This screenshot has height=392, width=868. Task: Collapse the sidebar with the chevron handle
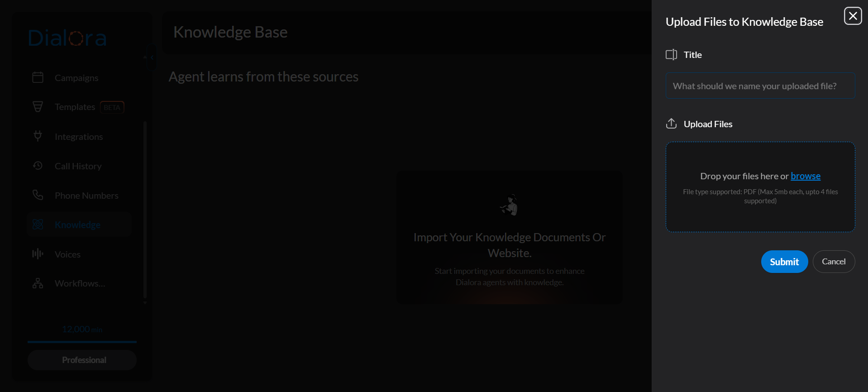tap(152, 57)
